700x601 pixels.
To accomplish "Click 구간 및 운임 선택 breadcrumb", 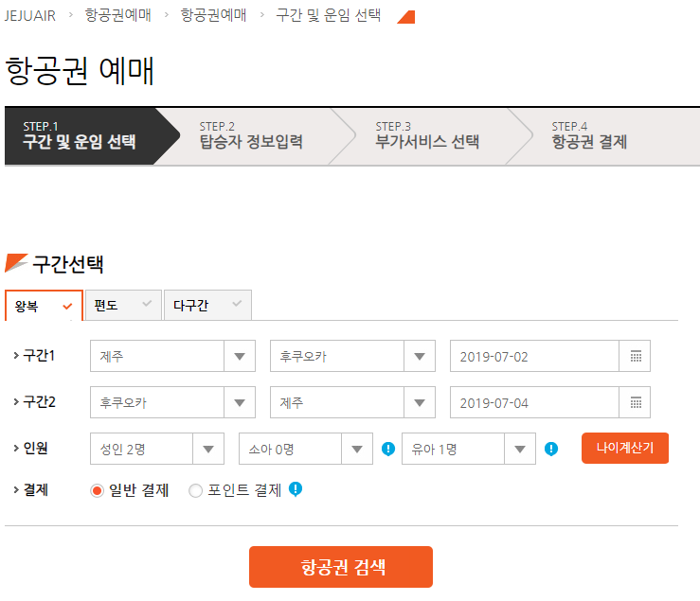I will point(329,15).
